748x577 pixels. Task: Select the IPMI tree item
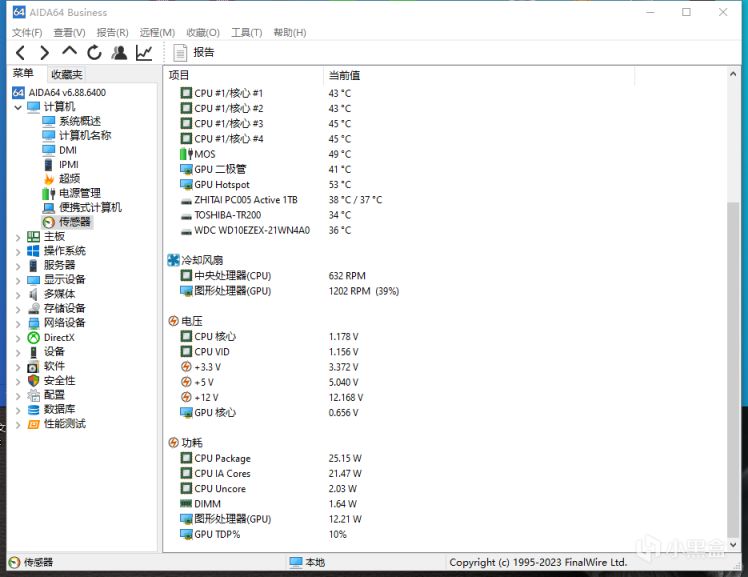[x=61, y=165]
